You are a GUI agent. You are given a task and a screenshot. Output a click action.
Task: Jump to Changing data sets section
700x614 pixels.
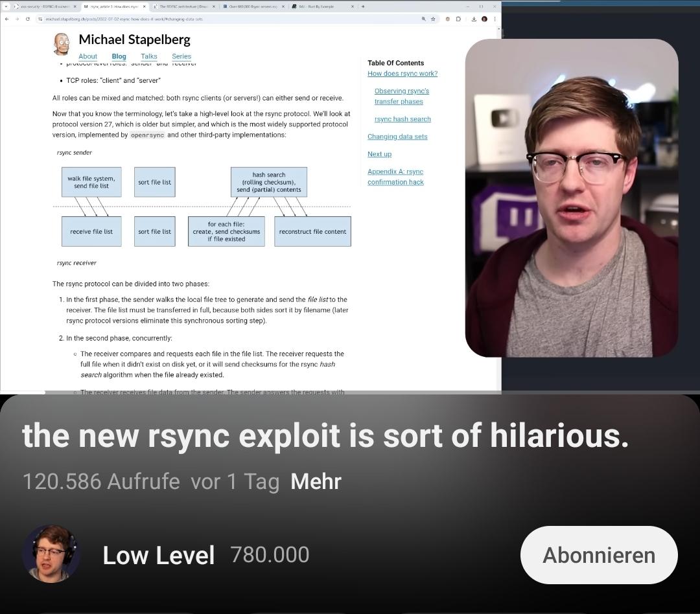[397, 137]
